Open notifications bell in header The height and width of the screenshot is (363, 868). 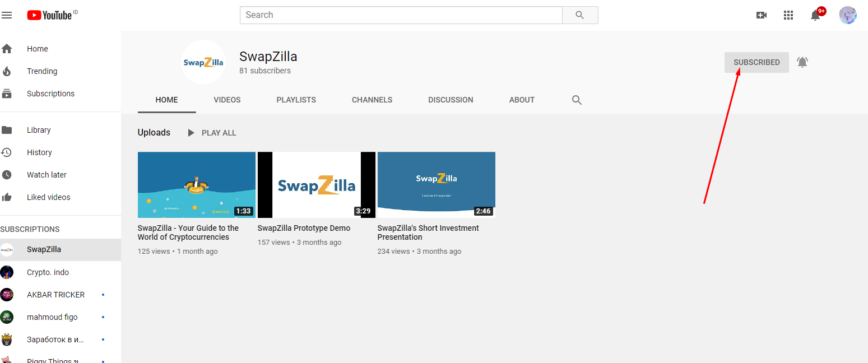(x=816, y=15)
